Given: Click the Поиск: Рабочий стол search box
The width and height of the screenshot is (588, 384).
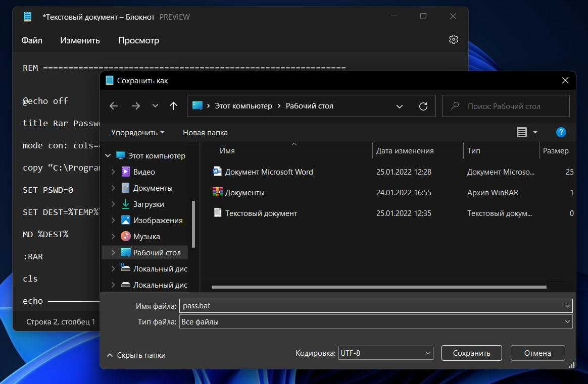Looking at the screenshot, I should tap(506, 106).
